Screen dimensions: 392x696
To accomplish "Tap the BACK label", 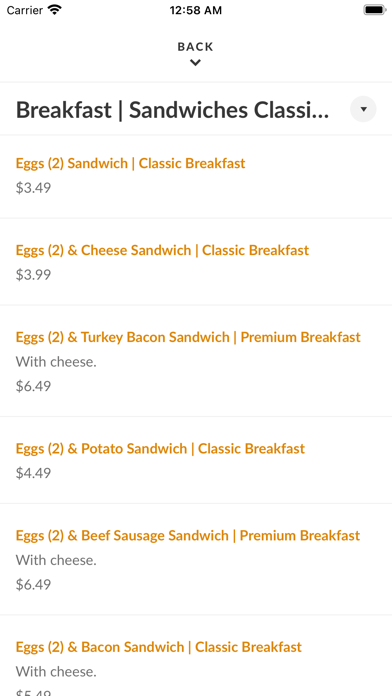I will point(195,47).
